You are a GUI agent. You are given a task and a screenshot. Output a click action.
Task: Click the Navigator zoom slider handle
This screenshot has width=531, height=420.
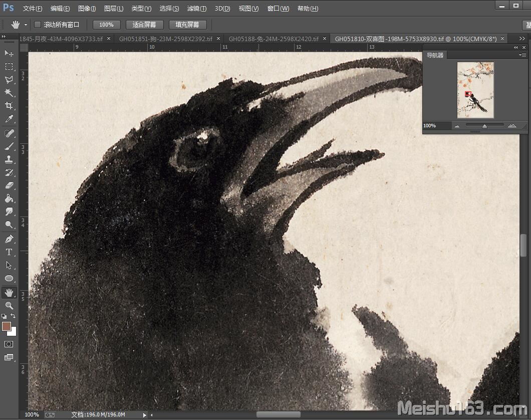pyautogui.click(x=484, y=126)
